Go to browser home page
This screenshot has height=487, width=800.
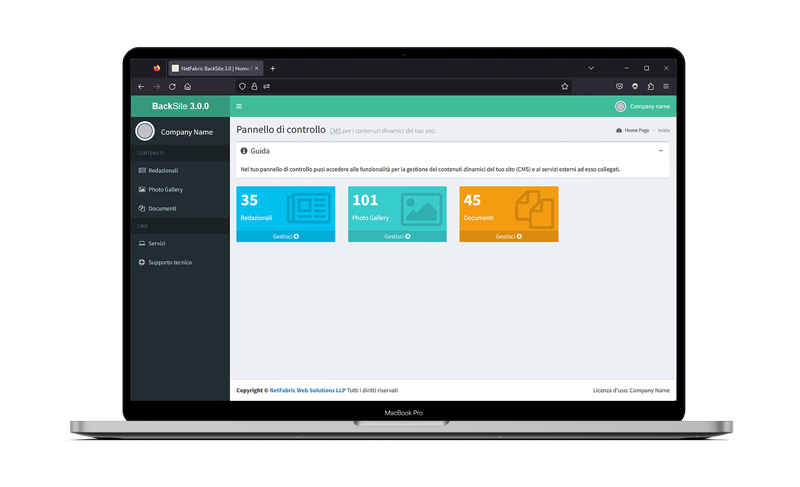coord(188,87)
